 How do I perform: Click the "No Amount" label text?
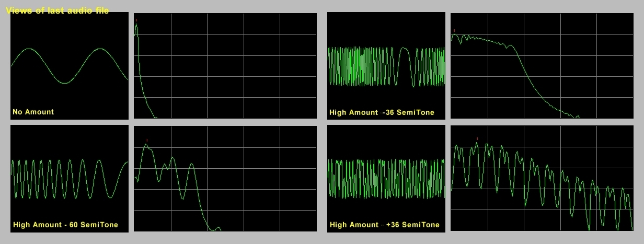pos(33,112)
